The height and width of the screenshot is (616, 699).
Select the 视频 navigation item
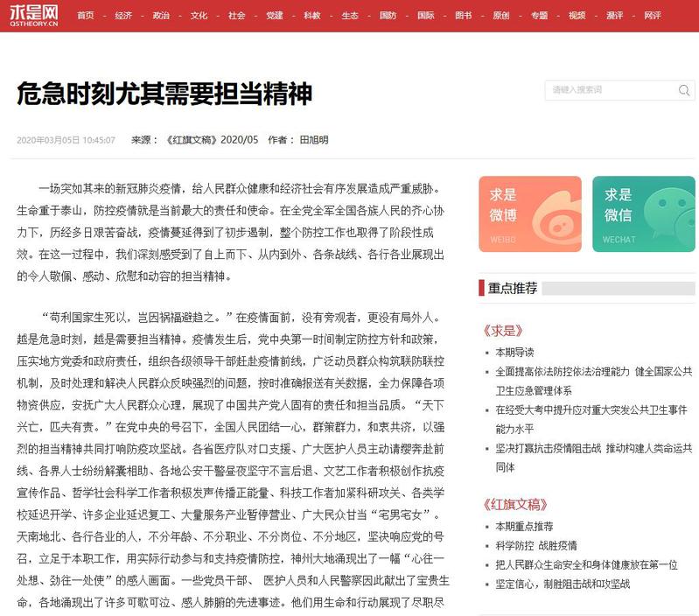[577, 16]
